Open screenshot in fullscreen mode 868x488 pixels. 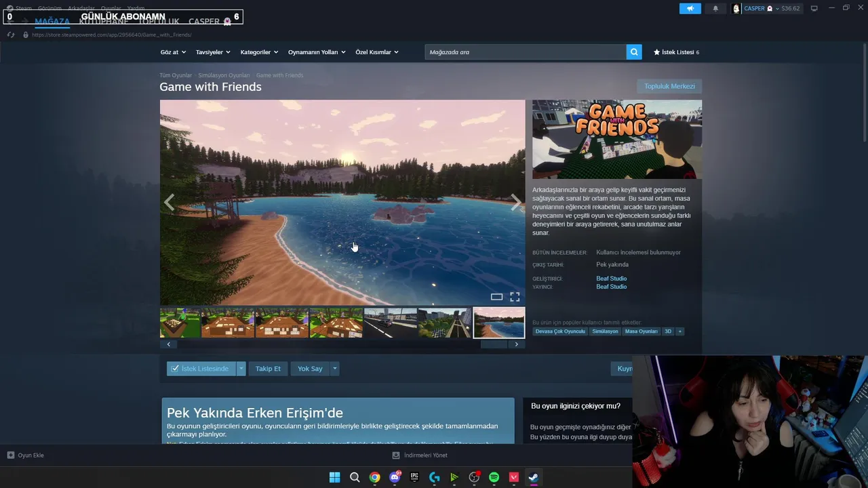(515, 297)
